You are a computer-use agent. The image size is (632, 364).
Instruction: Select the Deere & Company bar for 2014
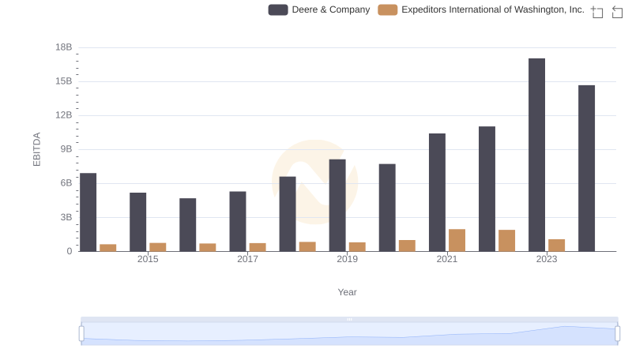(88, 212)
